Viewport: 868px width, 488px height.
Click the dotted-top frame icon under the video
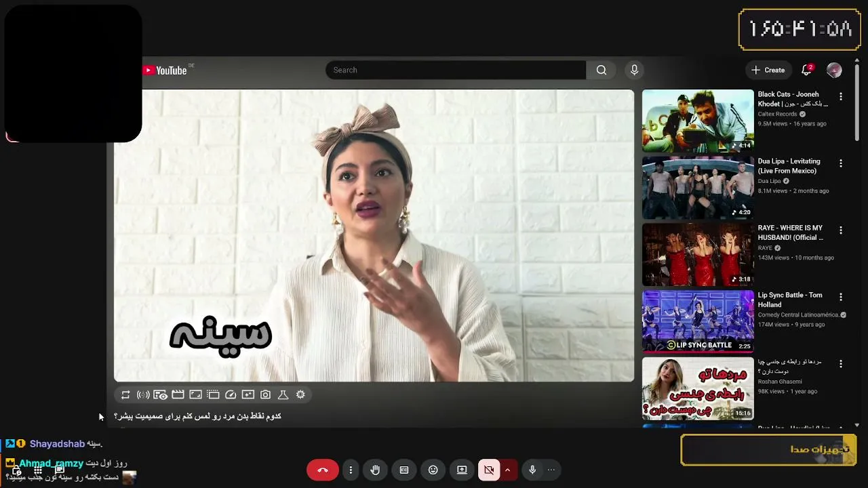[213, 394]
